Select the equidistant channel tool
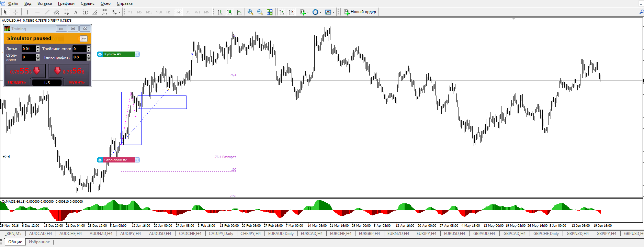This screenshot has height=247, width=644. pyautogui.click(x=57, y=12)
